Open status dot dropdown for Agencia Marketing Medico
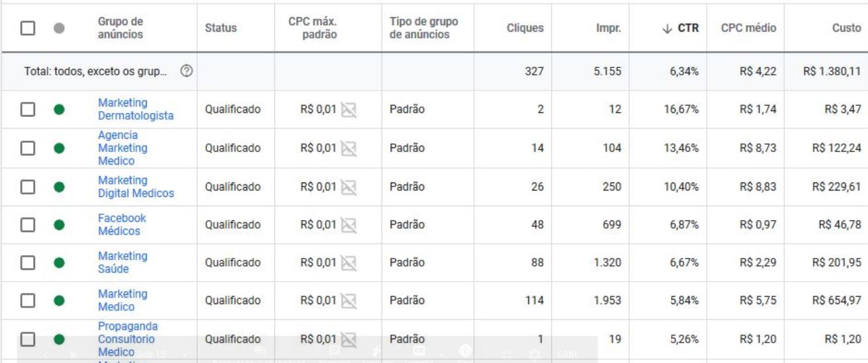 (x=59, y=149)
